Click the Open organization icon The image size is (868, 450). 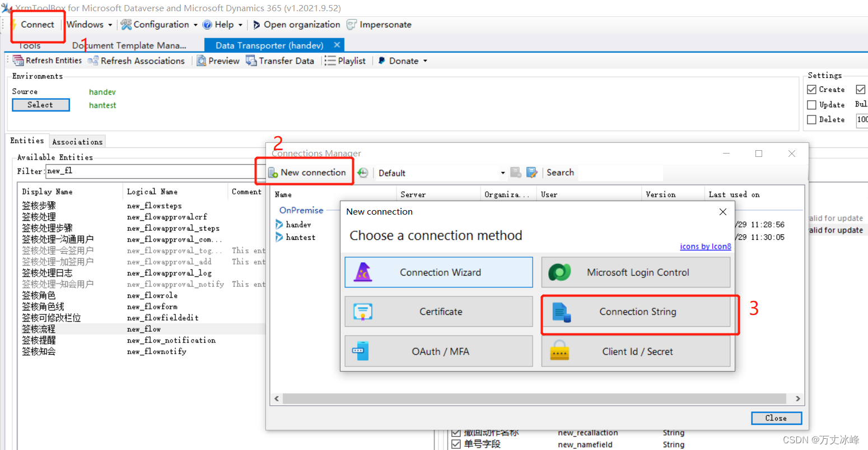[256, 24]
